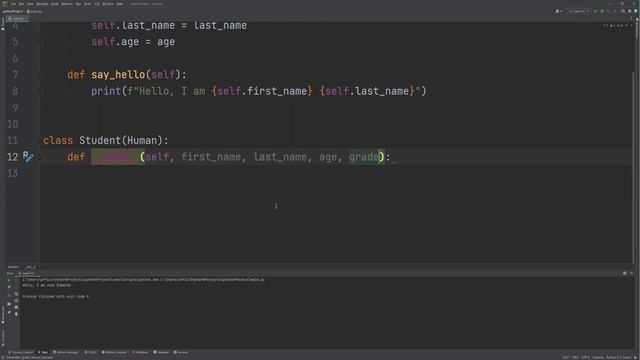The image size is (640, 360).
Task: Open Python Packages tool window
Action: (x=66, y=352)
